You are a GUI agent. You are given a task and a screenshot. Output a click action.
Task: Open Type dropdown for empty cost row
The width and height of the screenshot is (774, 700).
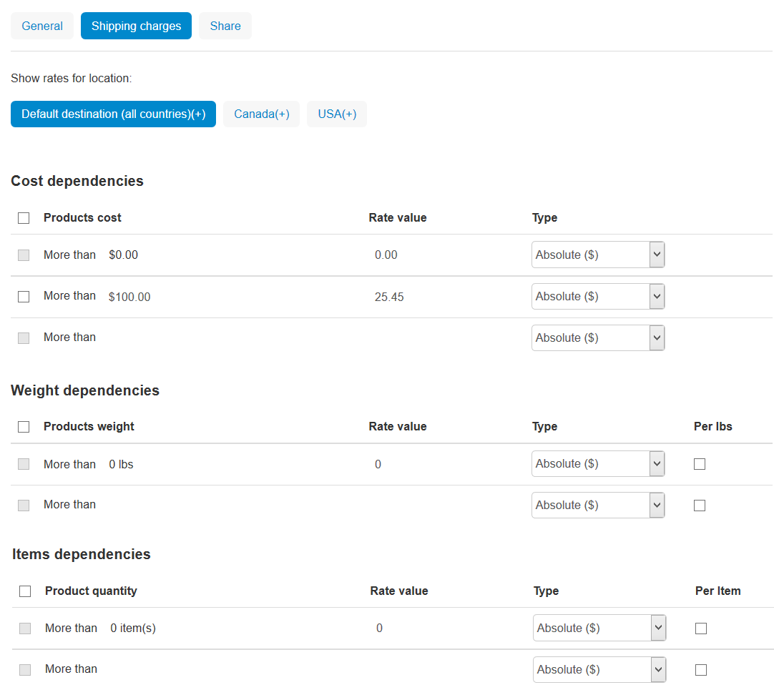598,337
